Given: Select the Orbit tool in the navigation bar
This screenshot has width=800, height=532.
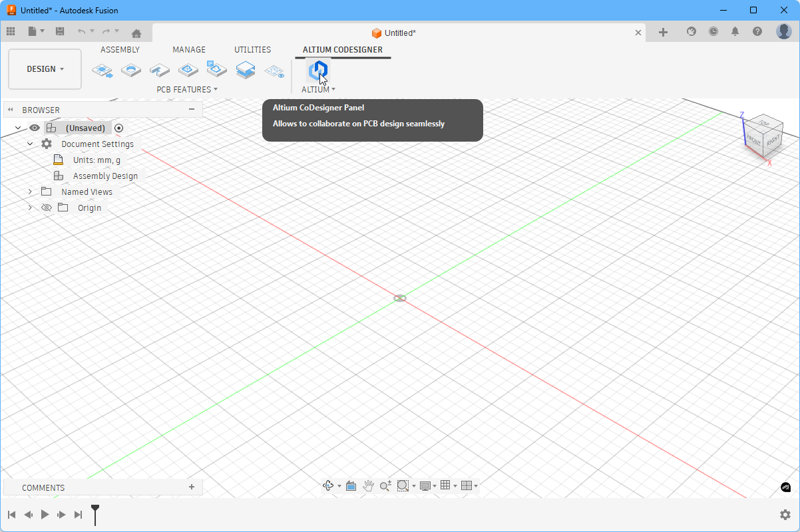Looking at the screenshot, I should tap(327, 485).
